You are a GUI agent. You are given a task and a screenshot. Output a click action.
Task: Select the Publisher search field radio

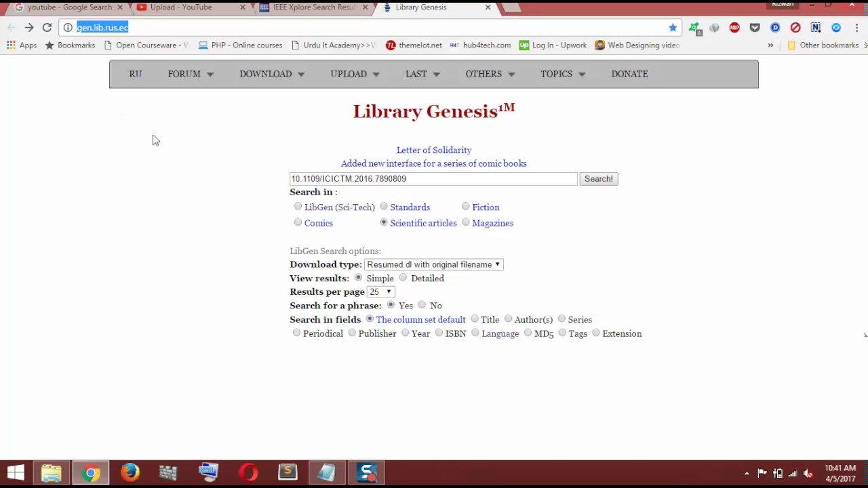pos(352,333)
